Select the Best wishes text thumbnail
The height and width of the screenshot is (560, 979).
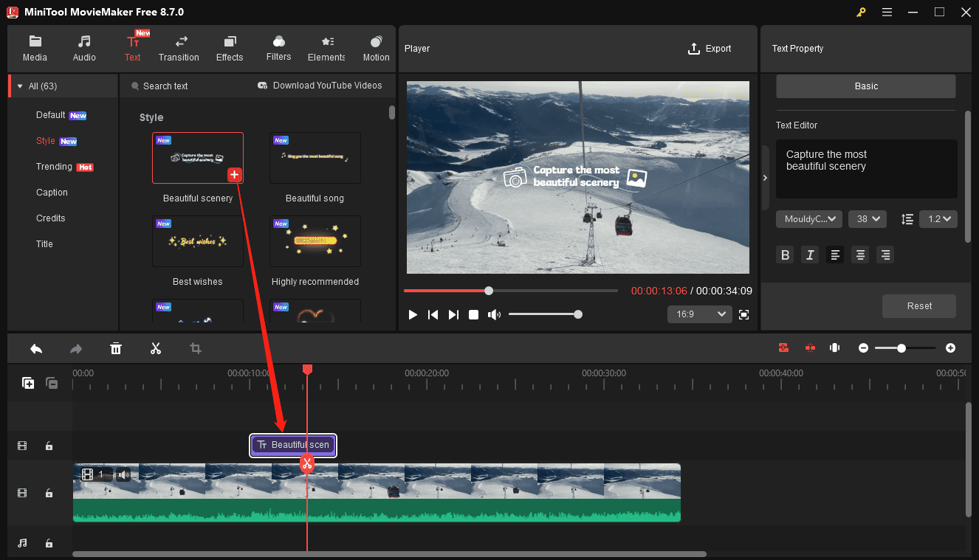pyautogui.click(x=198, y=241)
